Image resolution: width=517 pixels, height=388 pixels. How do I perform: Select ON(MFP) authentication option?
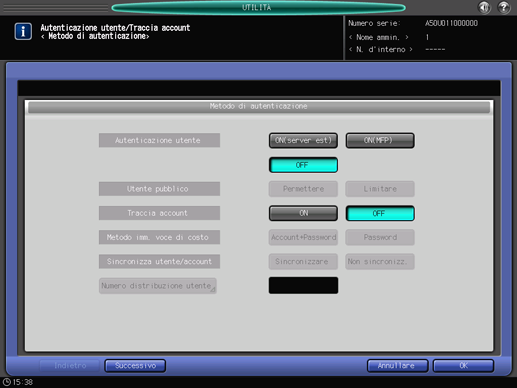coord(380,141)
